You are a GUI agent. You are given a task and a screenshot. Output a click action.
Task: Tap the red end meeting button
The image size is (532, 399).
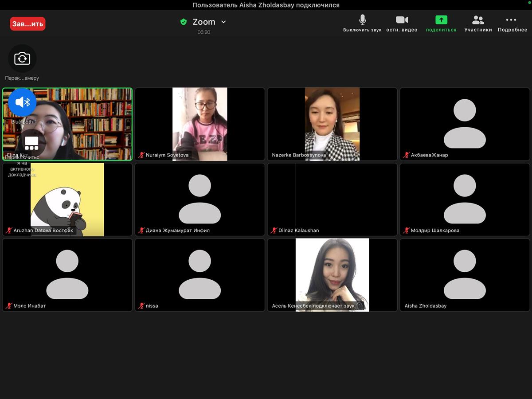pos(27,23)
